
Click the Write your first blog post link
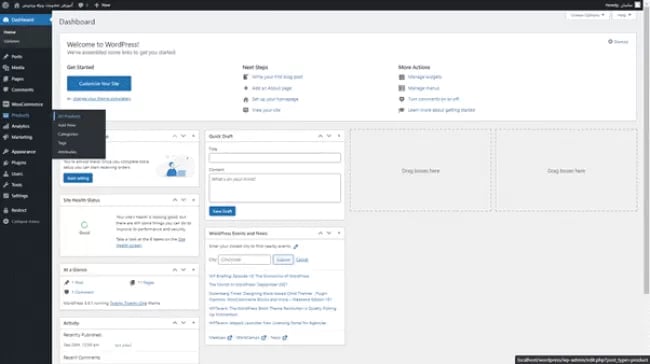point(277,77)
